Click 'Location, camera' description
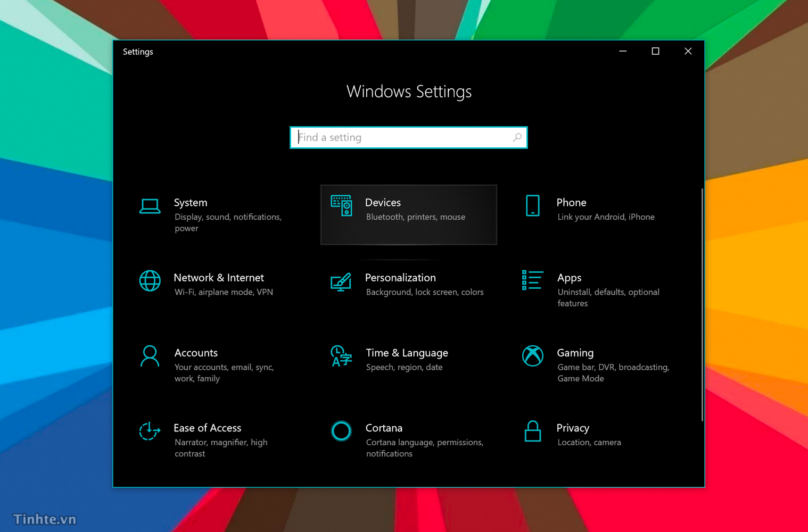The image size is (808, 532). tap(589, 442)
